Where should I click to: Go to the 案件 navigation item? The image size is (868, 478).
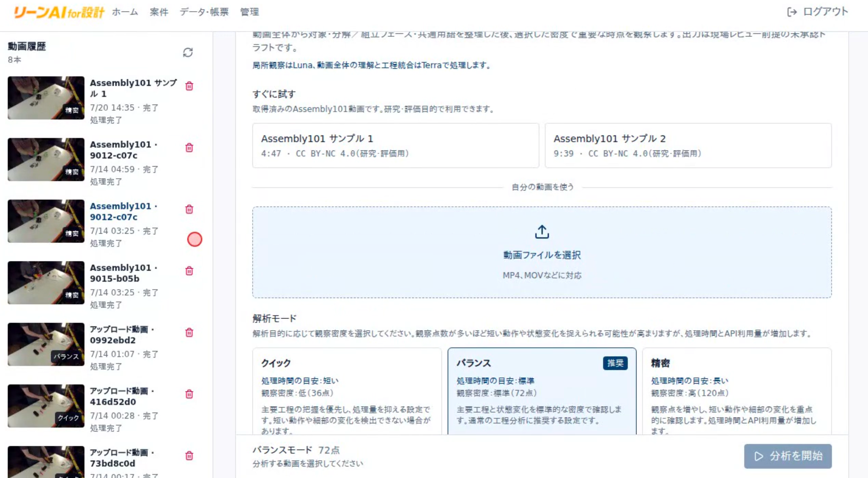click(159, 12)
